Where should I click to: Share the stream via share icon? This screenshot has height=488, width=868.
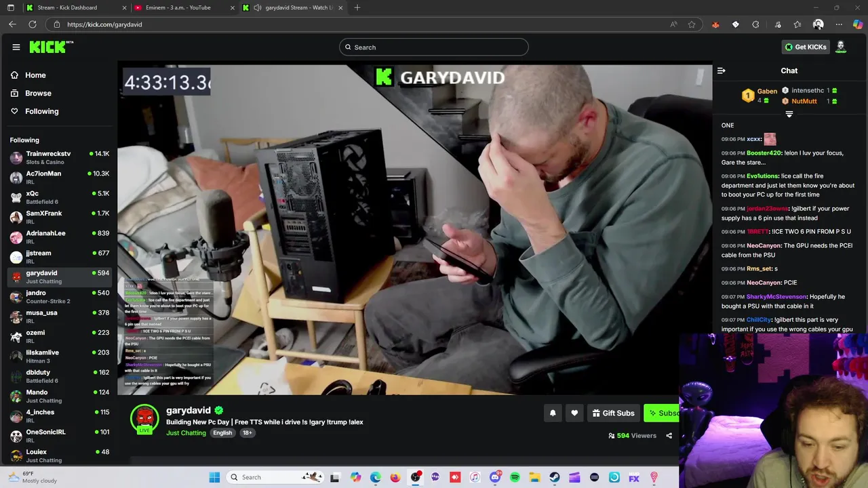pos(669,436)
